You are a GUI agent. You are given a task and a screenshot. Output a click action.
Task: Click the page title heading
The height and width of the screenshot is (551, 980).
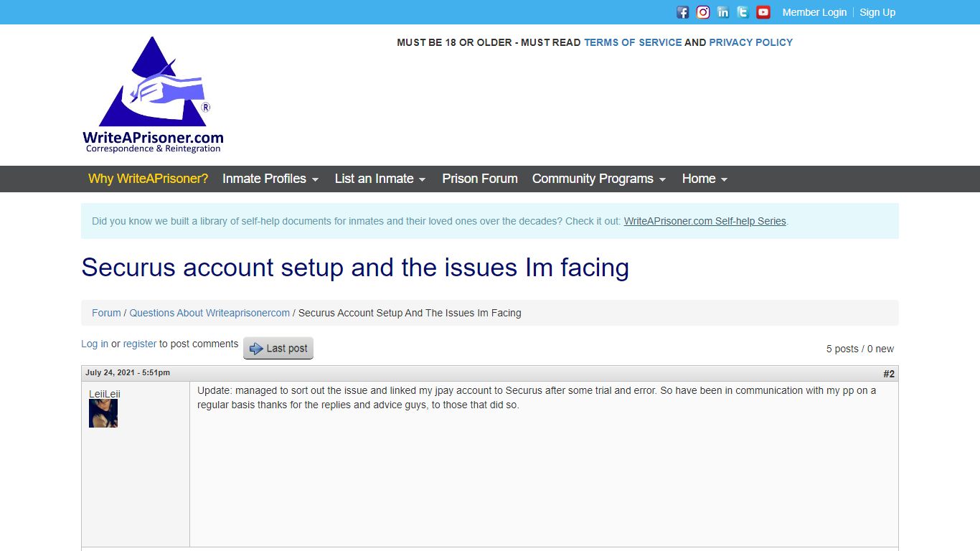[x=355, y=268]
